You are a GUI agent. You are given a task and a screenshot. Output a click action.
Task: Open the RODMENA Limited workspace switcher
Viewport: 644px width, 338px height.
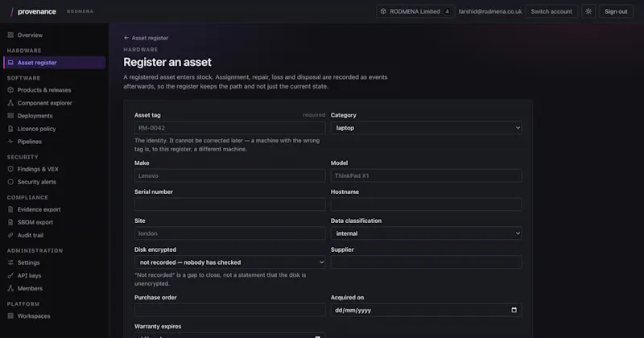pyautogui.click(x=415, y=11)
